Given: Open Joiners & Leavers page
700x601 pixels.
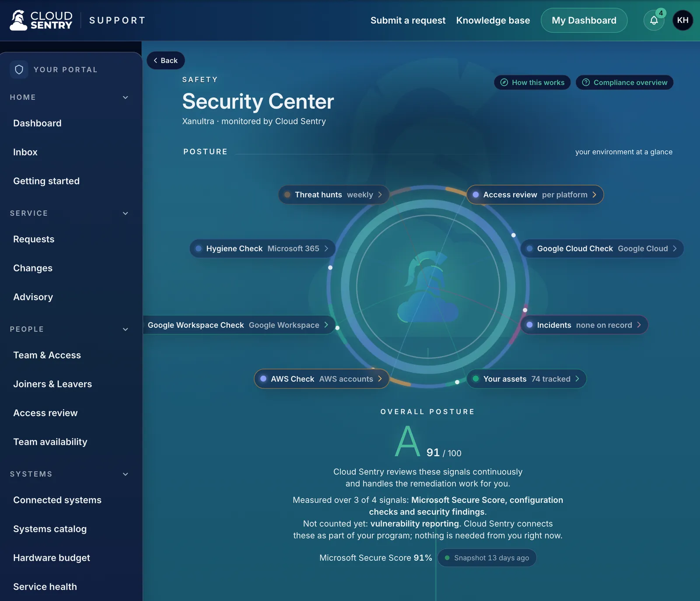Looking at the screenshot, I should (52, 384).
